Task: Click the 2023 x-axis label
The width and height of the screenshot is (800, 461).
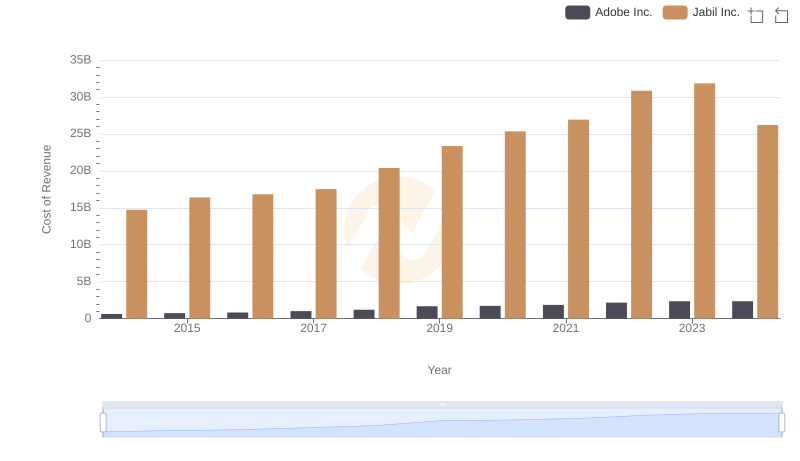Action: pyautogui.click(x=692, y=328)
